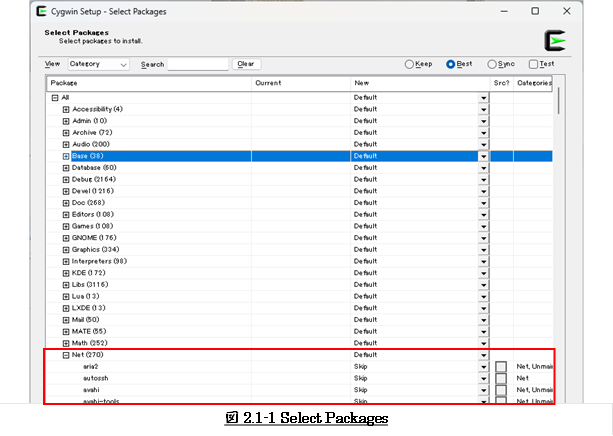Open the New dropdown for Devel row
Image resolution: width=613 pixels, height=436 pixels.
tap(484, 191)
